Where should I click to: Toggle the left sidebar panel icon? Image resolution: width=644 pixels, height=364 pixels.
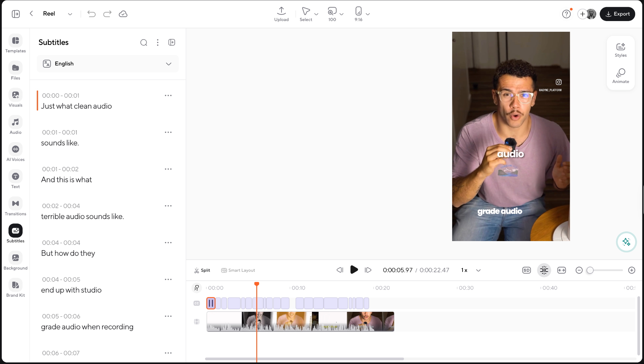pos(16,14)
